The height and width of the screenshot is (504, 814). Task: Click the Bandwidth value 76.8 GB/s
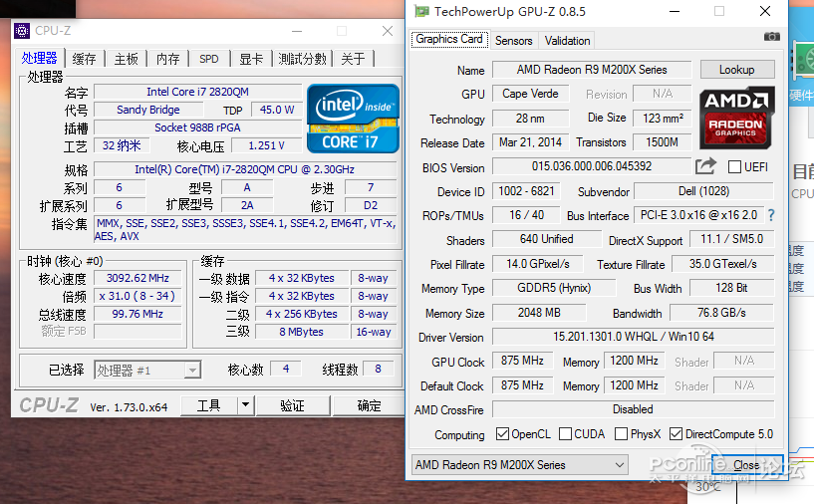pos(721,313)
